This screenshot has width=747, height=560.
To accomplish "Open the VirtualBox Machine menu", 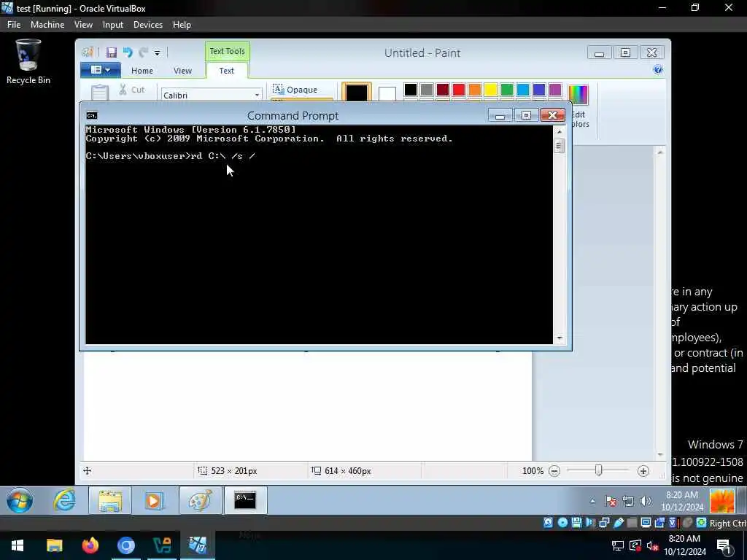I will click(x=47, y=25).
